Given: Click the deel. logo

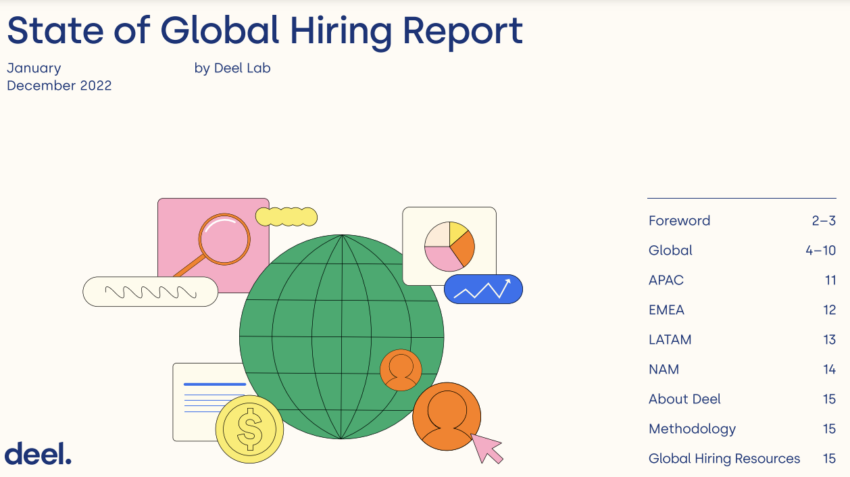Looking at the screenshot, I should coord(38,453).
